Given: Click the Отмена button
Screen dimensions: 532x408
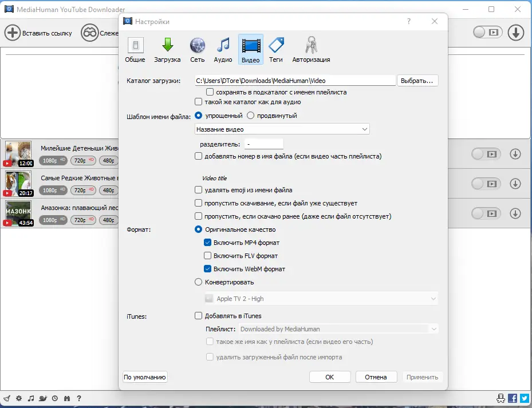Looking at the screenshot, I should click(376, 377).
